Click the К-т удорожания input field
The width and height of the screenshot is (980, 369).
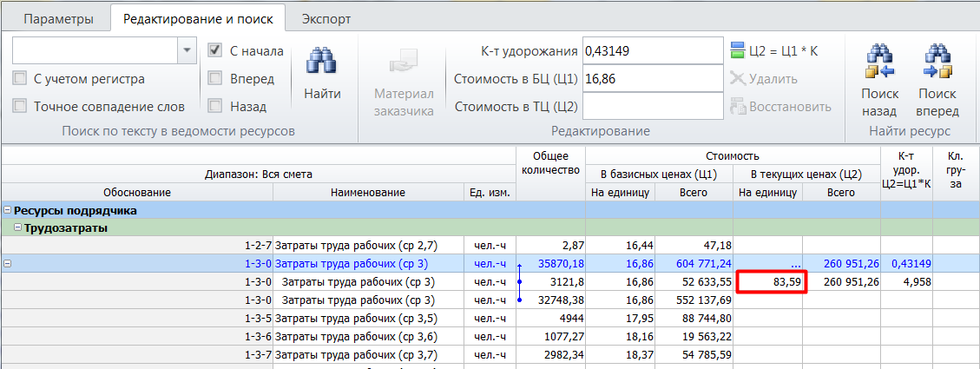(653, 50)
